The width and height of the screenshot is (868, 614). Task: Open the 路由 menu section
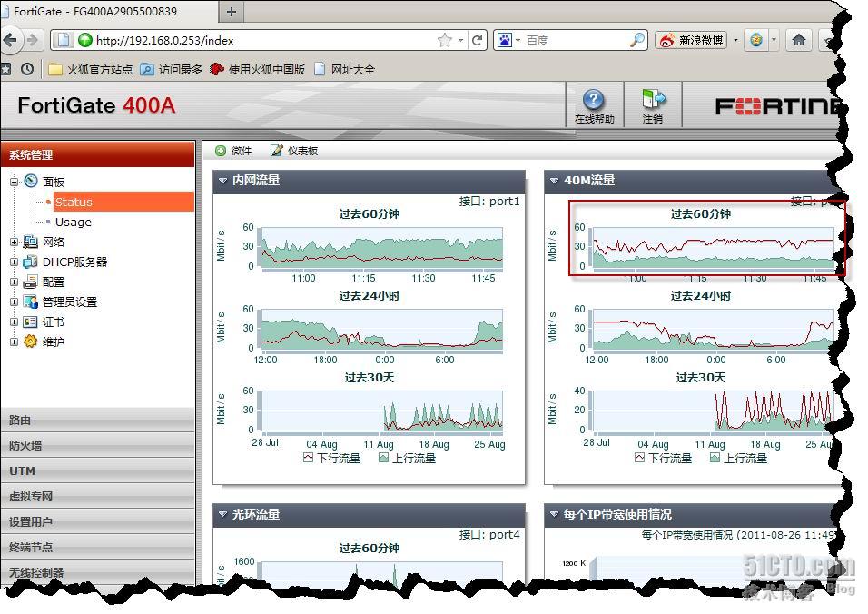pyautogui.click(x=98, y=421)
